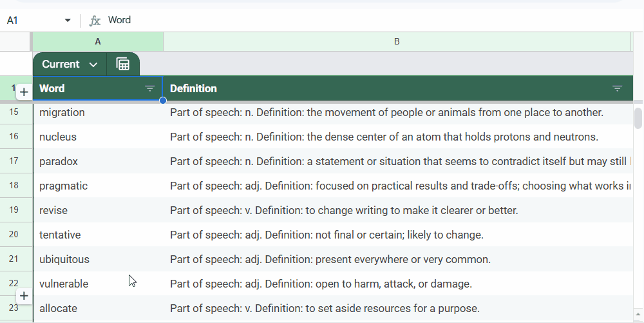Click the fx function icon
Screen dimensions: 644x323
(95, 21)
